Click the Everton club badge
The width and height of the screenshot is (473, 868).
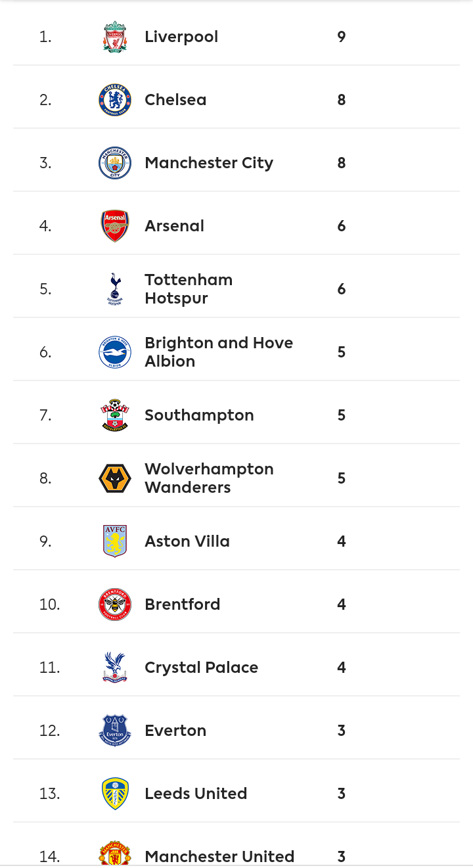115,731
